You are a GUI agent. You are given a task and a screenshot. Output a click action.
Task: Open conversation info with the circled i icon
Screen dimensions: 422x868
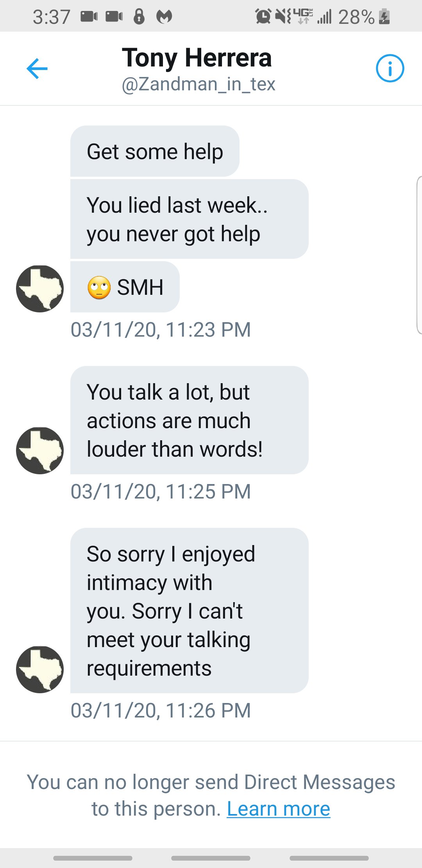coord(390,69)
